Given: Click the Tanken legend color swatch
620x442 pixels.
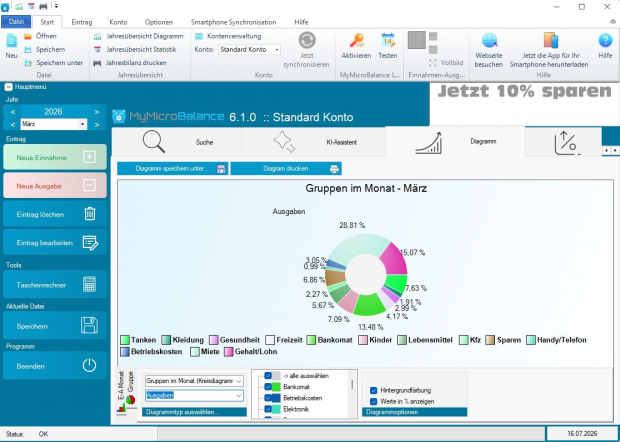Looking at the screenshot, I should [x=125, y=340].
